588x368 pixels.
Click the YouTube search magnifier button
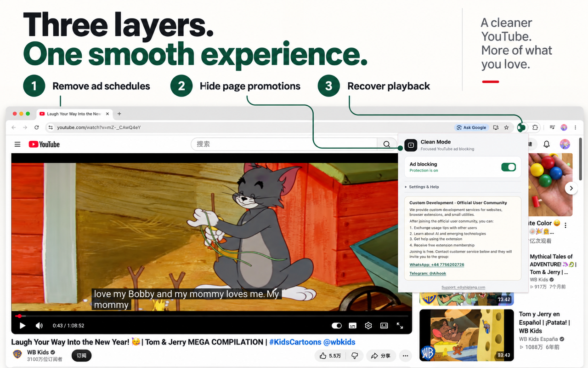(387, 144)
